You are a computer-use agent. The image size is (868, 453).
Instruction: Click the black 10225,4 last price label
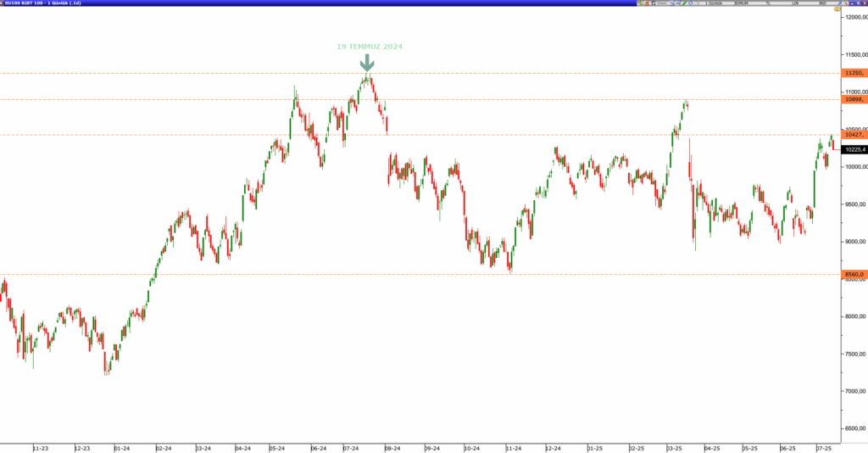(854, 149)
